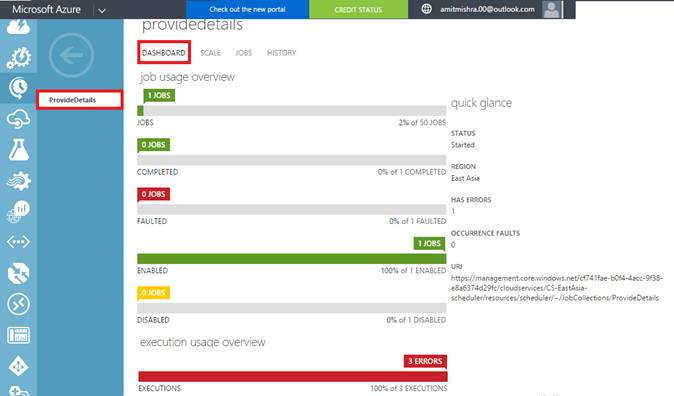The width and height of the screenshot is (674, 396).
Task: Click the FAULTED usage progress bar
Action: [x=291, y=209]
